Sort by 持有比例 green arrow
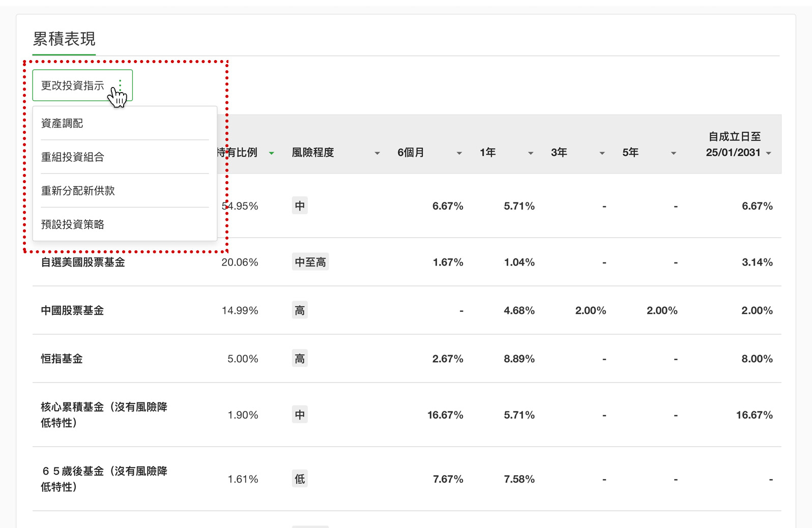 [x=272, y=153]
